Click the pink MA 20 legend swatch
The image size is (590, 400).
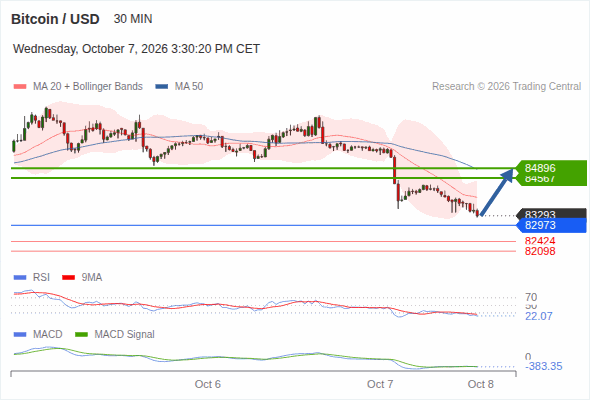click(20, 87)
